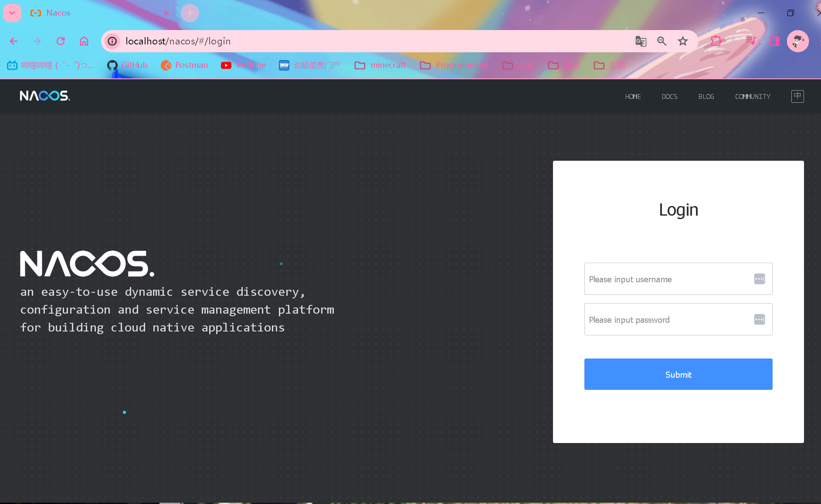Image resolution: width=821 pixels, height=504 pixels.
Task: Expand the 创作 bookmark folder
Action: pos(564,65)
